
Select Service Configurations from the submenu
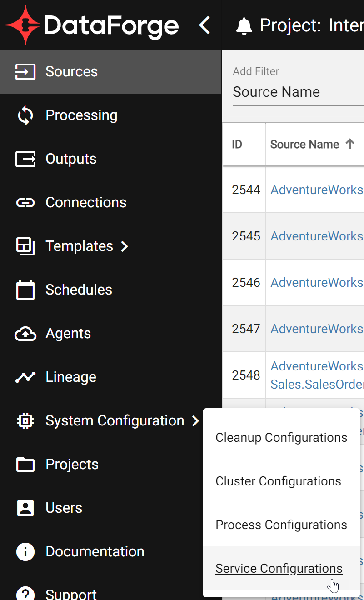click(x=281, y=568)
